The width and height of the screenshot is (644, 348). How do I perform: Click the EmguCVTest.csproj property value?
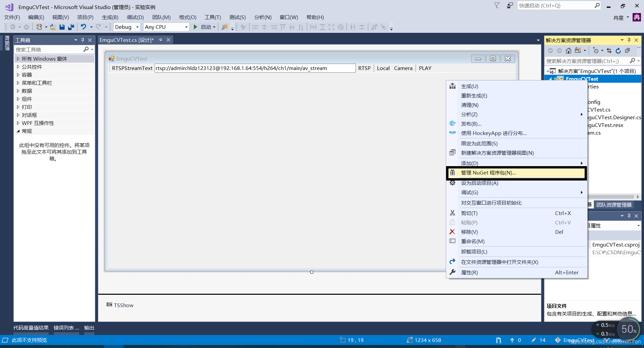(616, 245)
